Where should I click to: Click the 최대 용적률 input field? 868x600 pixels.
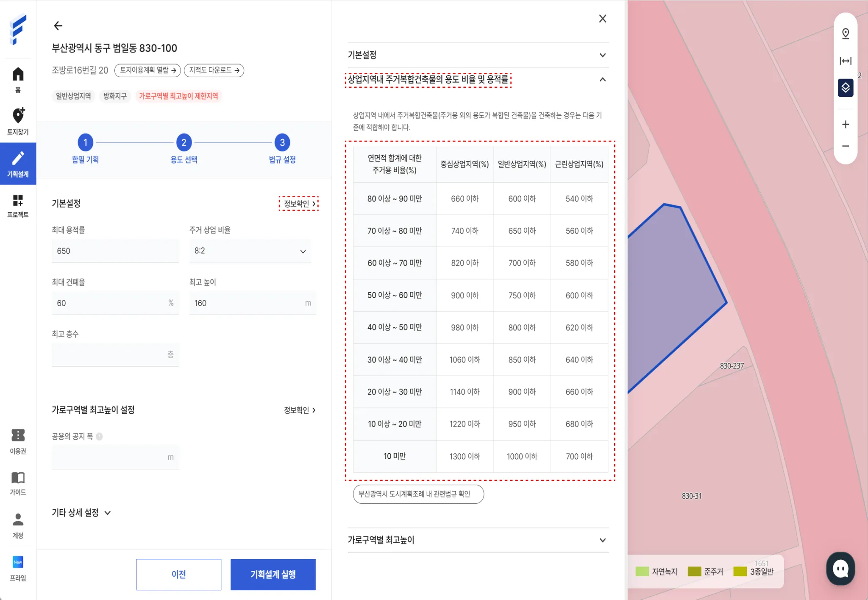[x=115, y=251]
